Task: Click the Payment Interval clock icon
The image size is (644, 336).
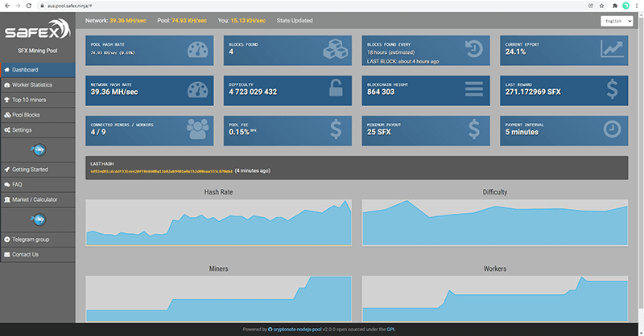Action: [x=612, y=129]
